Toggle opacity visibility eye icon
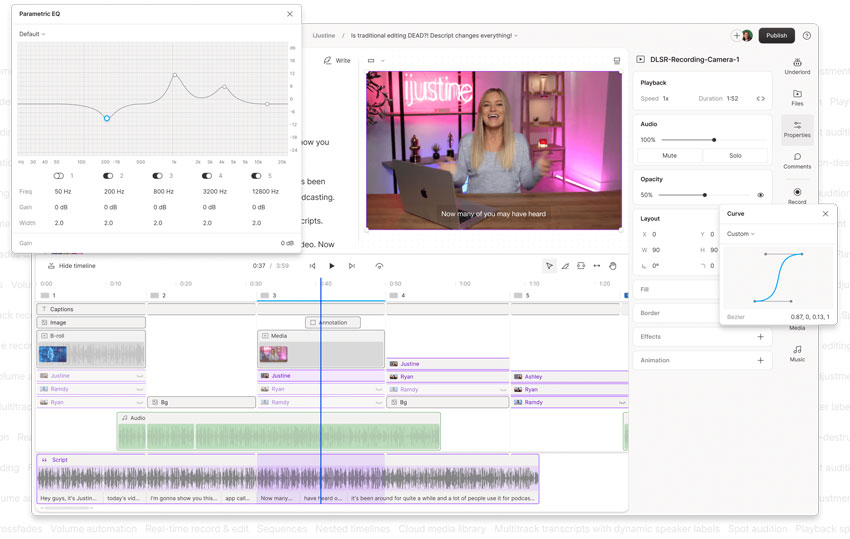850x539 pixels. (760, 195)
